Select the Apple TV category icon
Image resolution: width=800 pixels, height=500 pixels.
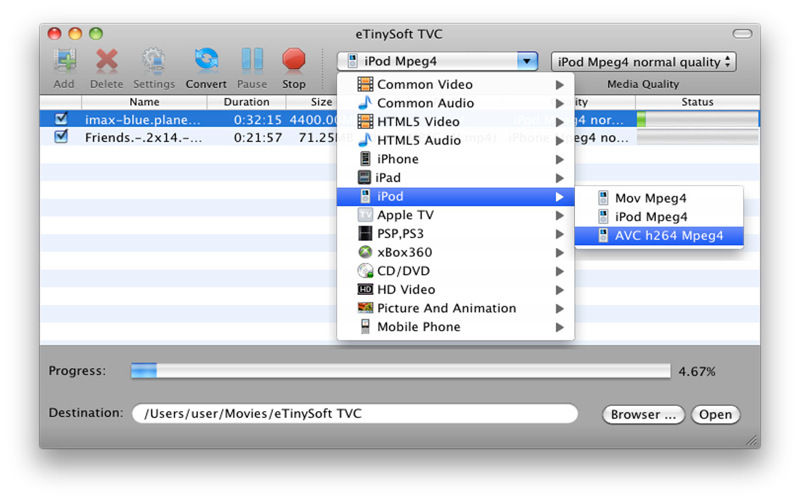[365, 215]
